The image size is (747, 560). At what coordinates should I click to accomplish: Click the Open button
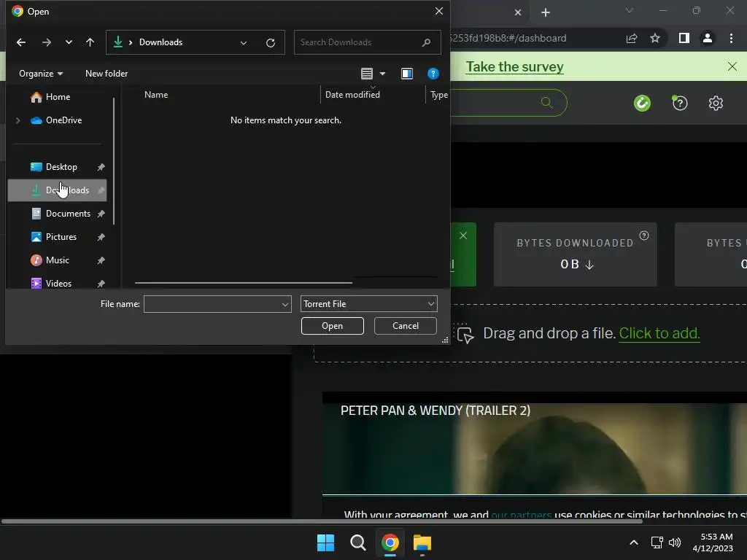pyautogui.click(x=333, y=326)
